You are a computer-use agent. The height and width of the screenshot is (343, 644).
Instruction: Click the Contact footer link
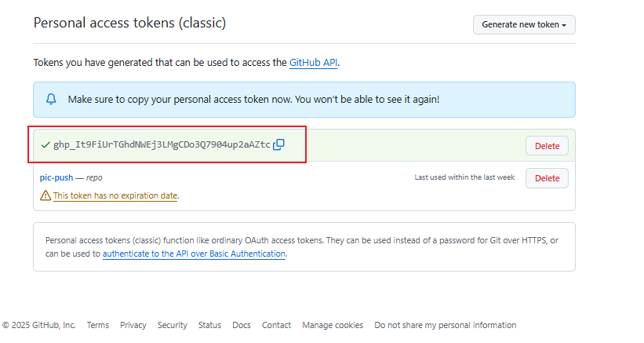click(276, 325)
